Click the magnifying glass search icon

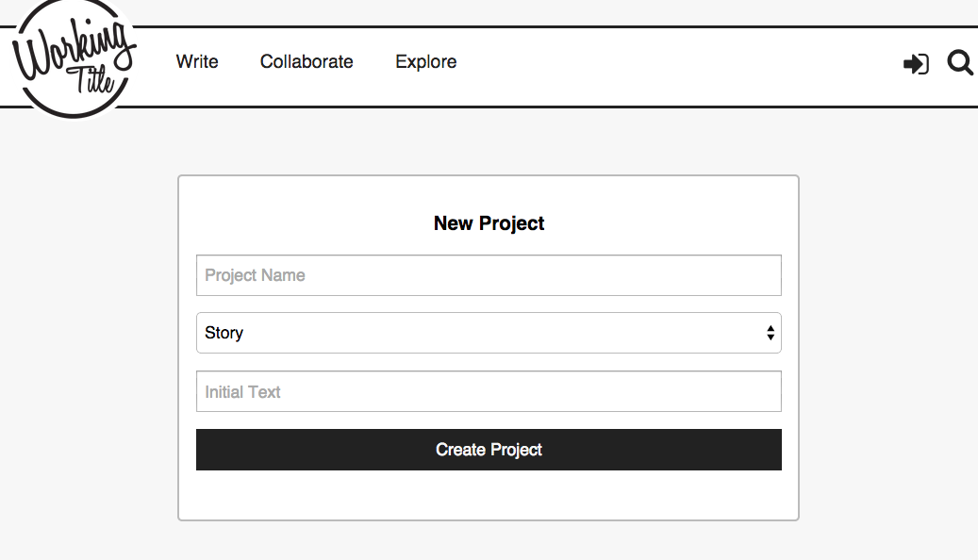click(x=960, y=62)
